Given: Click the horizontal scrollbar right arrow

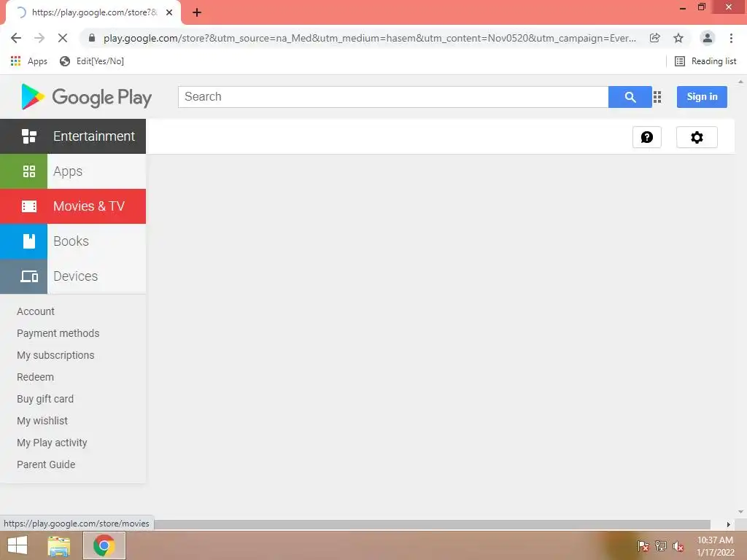Looking at the screenshot, I should point(728,524).
